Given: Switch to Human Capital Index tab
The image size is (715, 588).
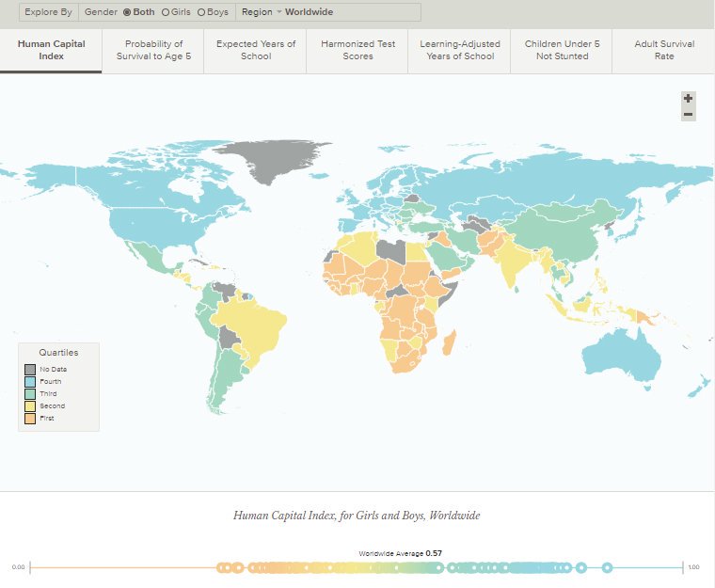Looking at the screenshot, I should [x=51, y=50].
